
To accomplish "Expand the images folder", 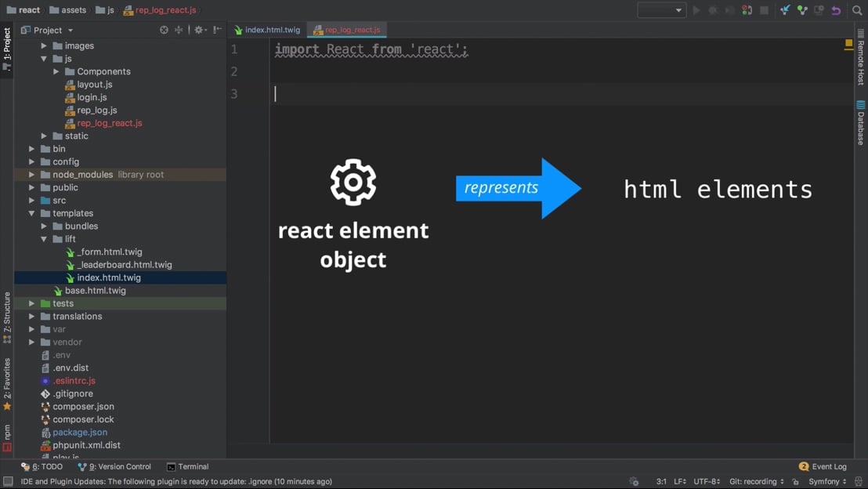I will pos(44,45).
